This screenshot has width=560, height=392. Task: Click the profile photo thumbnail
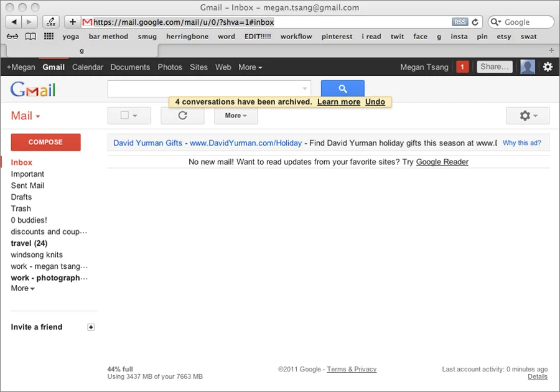click(x=528, y=67)
